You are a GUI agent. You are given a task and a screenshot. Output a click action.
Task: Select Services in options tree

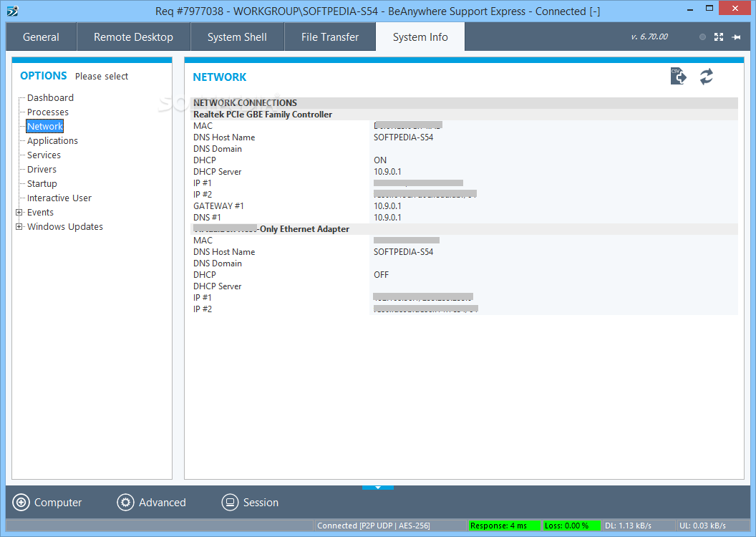coord(44,155)
